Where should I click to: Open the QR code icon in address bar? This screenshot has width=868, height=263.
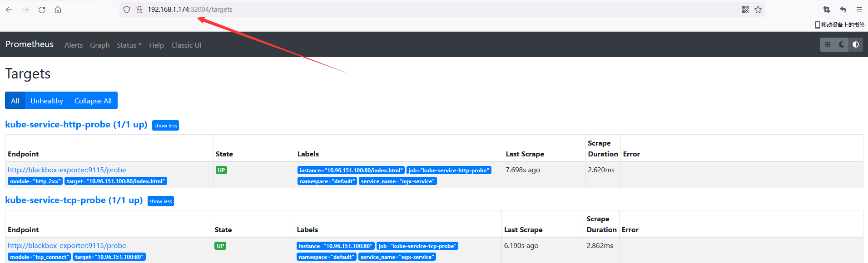(x=745, y=10)
